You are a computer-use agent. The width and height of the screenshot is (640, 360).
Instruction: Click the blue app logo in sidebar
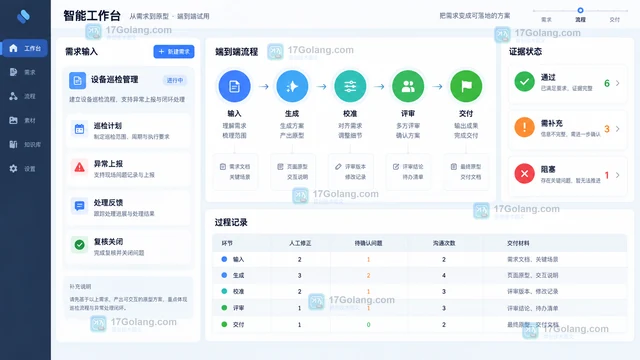(23, 16)
